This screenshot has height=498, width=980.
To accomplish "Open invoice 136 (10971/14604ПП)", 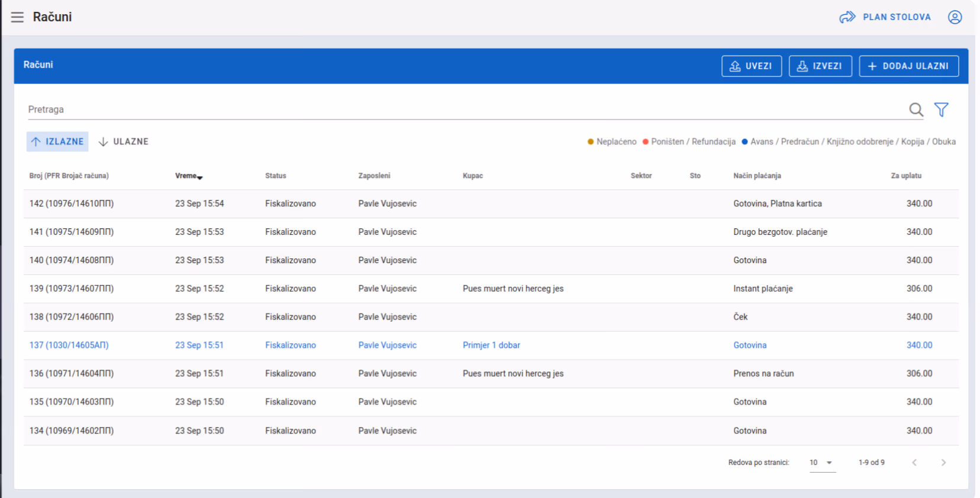I will pos(491,374).
